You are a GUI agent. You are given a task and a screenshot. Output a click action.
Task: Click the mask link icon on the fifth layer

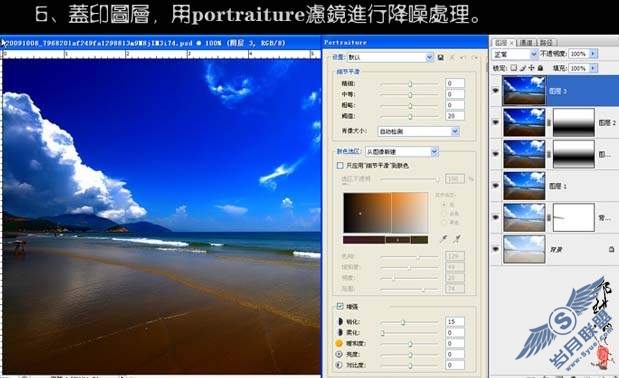[549, 217]
